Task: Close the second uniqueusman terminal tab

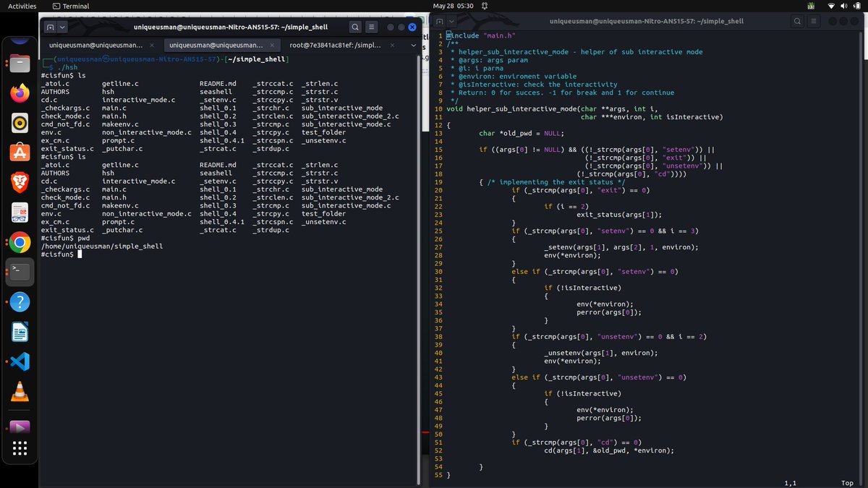Action: 273,45
